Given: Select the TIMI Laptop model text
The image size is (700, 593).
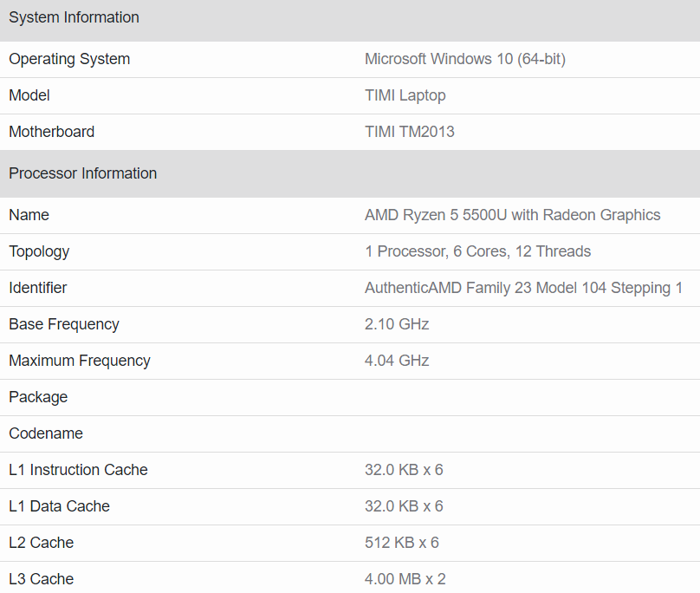Looking at the screenshot, I should (405, 95).
